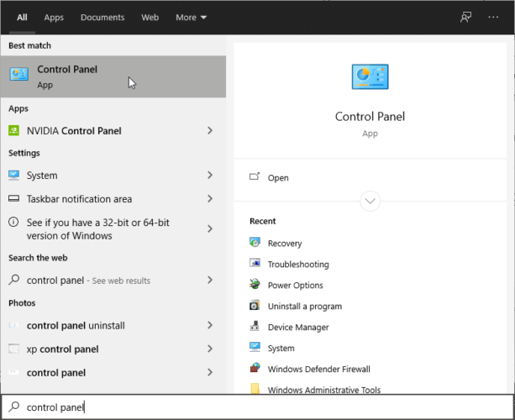Viewport: 515px width, 420px height.
Task: Click the Device Manager icon
Action: [x=255, y=327]
